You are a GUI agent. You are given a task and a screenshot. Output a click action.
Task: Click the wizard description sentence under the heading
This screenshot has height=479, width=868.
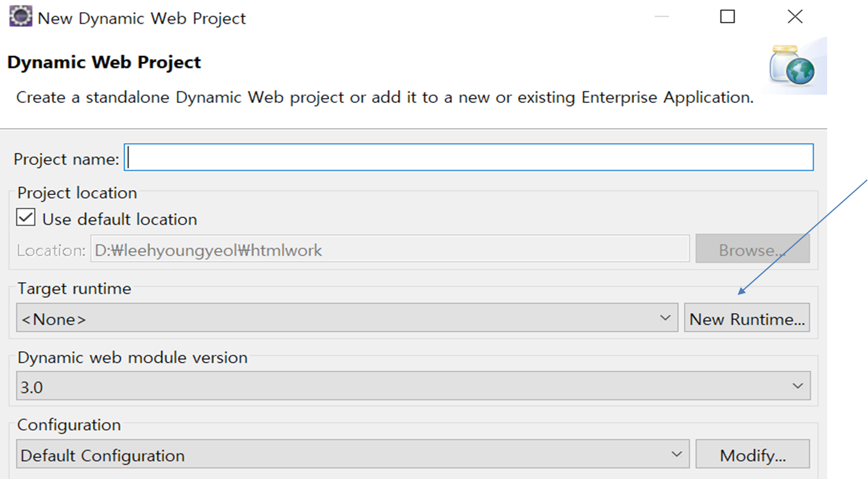(x=385, y=98)
